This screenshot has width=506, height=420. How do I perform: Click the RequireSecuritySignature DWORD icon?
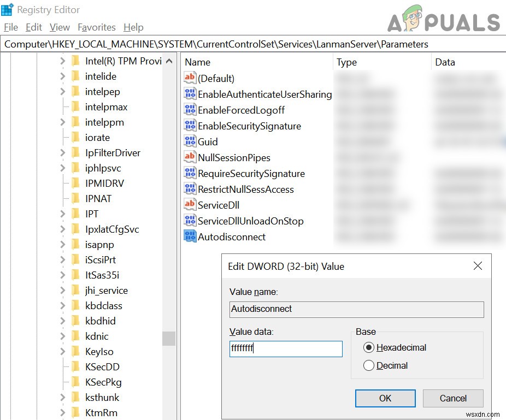click(190, 173)
